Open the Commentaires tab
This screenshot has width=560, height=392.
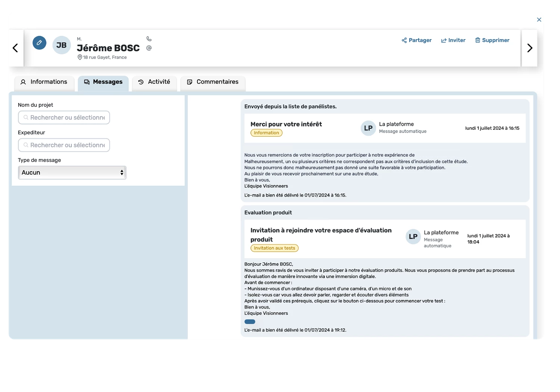pos(213,82)
